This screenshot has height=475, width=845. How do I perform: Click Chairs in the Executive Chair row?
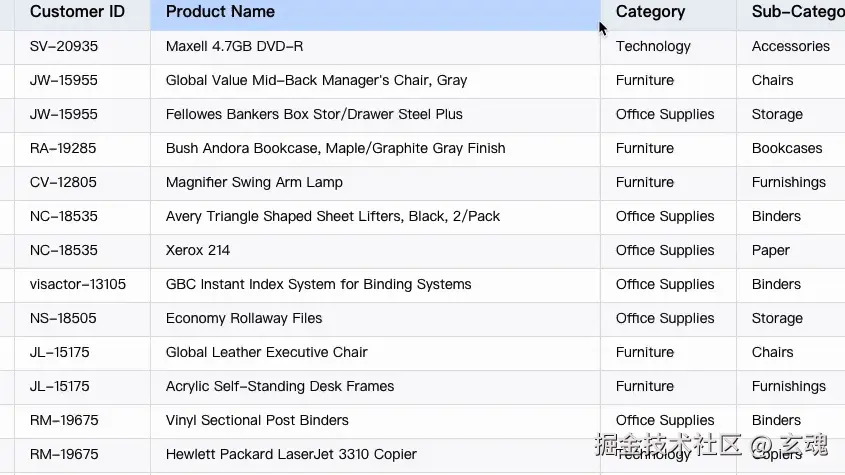point(791,353)
